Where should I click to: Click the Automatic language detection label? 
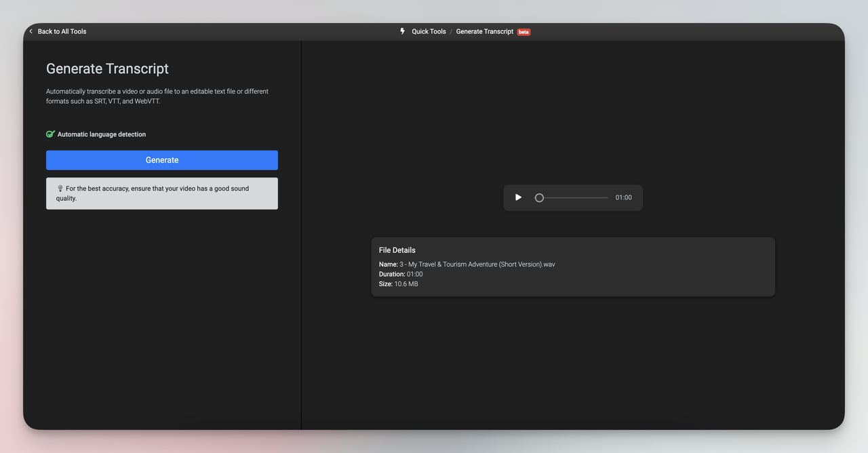[x=102, y=134]
